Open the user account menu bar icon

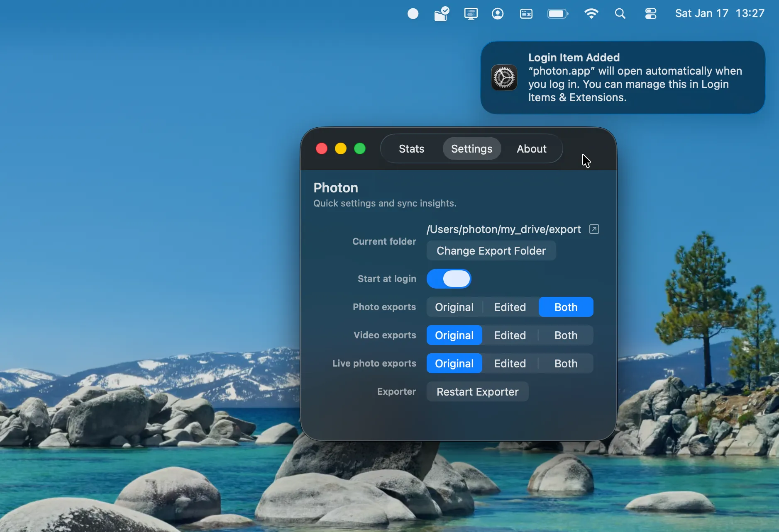[498, 14]
